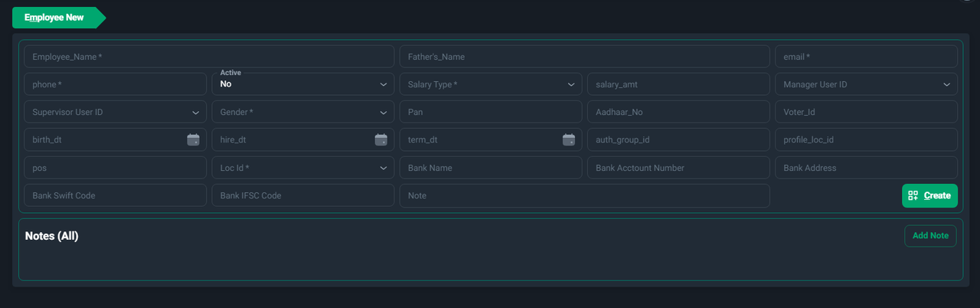Open the Salary Type dropdown

[491, 84]
